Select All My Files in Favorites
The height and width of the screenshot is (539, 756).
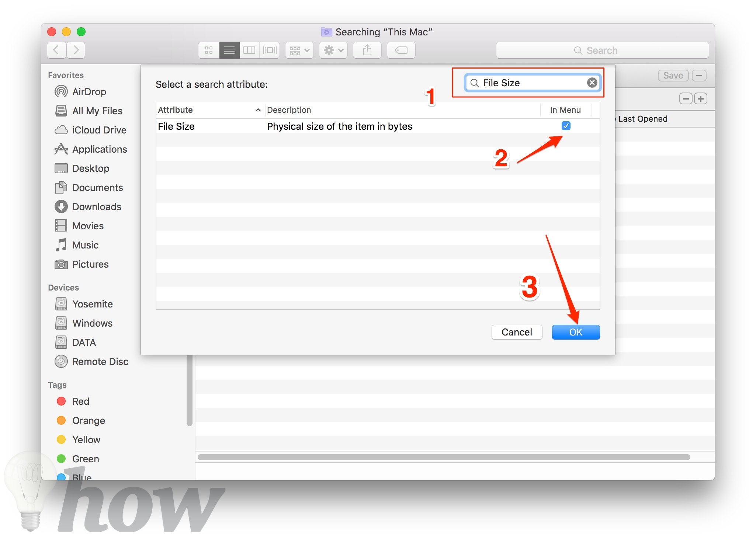point(90,111)
